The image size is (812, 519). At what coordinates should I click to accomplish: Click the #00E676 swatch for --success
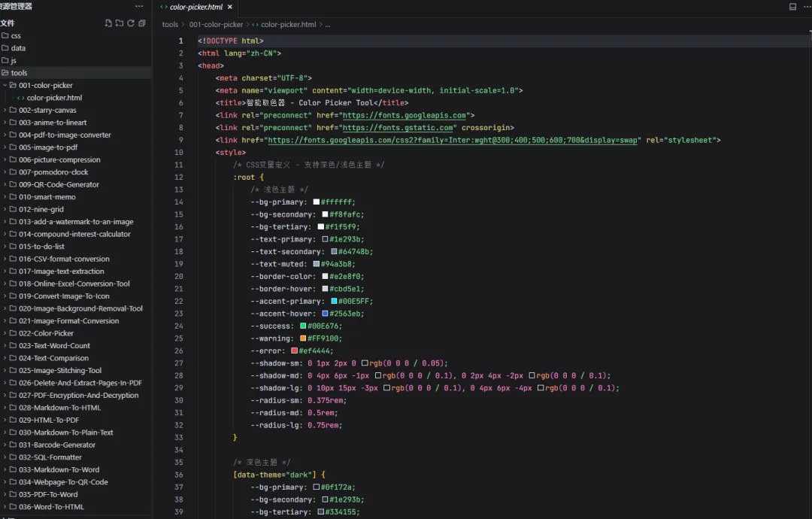pos(303,326)
